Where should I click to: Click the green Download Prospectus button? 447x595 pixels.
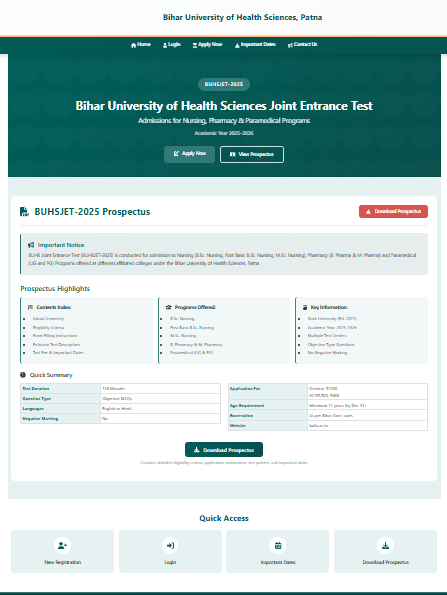click(224, 450)
